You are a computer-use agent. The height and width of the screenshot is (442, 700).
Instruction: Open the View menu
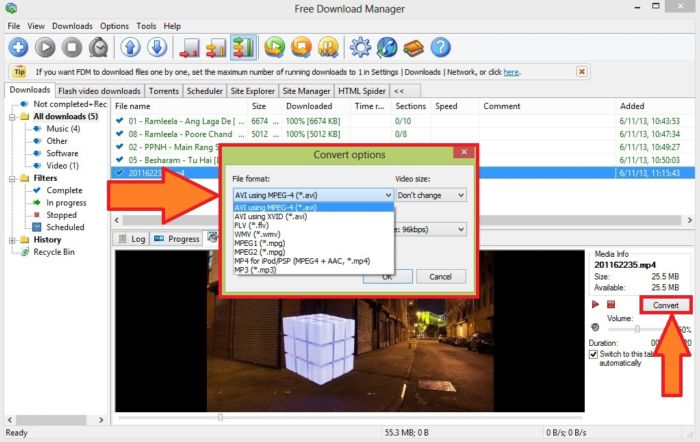point(36,26)
